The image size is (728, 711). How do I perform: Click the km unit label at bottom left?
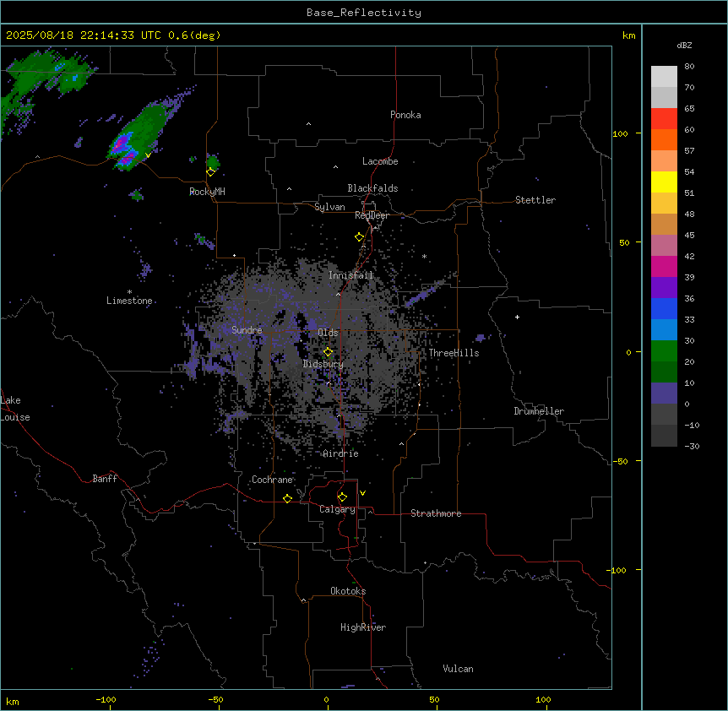pyautogui.click(x=13, y=702)
